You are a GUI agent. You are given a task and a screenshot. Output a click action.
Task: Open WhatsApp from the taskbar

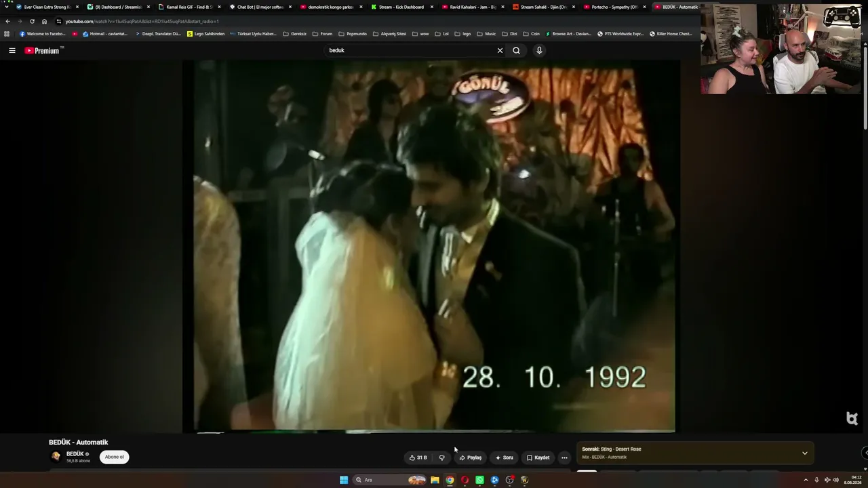(x=479, y=480)
